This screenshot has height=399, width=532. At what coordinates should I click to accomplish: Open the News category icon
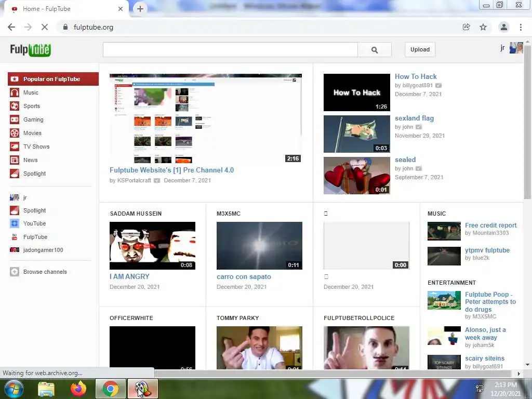pos(14,160)
